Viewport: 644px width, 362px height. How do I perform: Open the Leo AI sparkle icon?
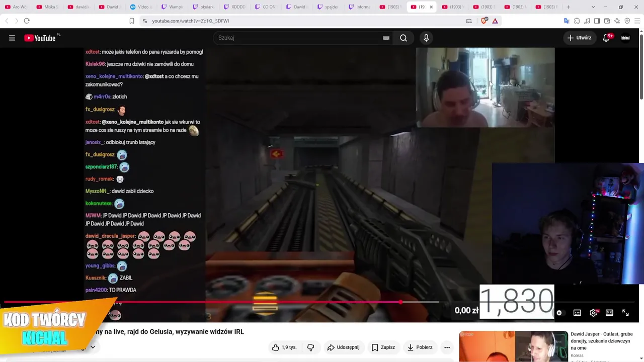(x=617, y=21)
